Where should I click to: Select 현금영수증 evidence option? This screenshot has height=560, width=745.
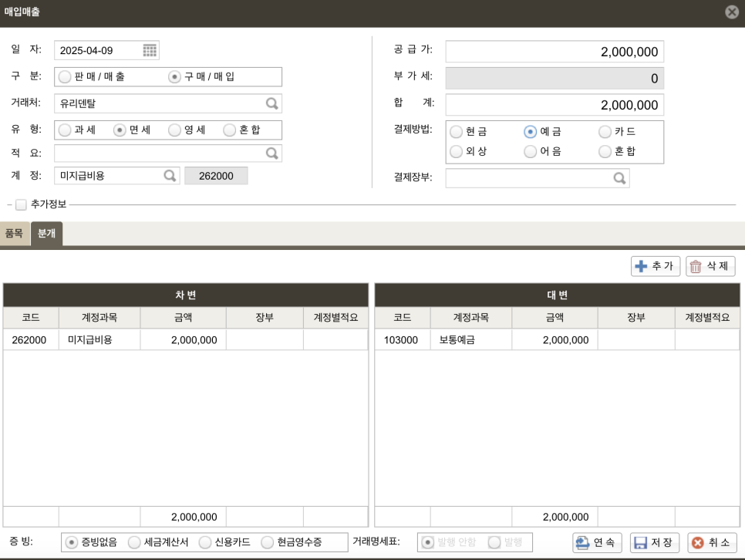268,542
